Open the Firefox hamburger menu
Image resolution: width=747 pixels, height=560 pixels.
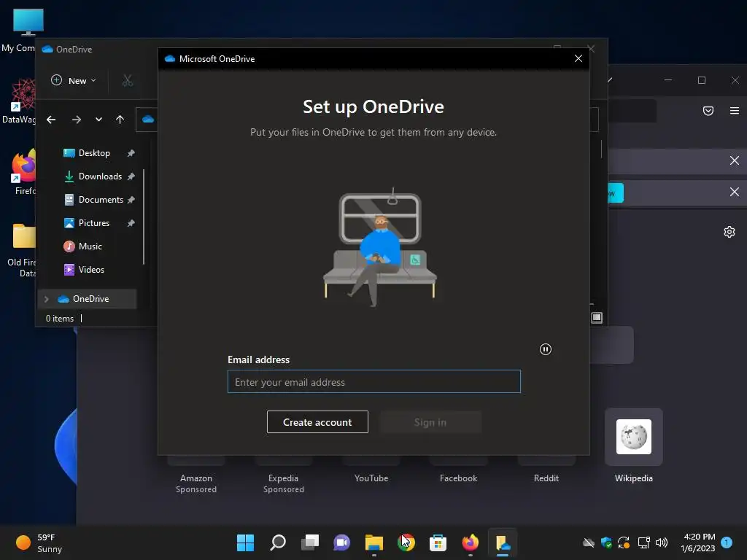click(734, 111)
